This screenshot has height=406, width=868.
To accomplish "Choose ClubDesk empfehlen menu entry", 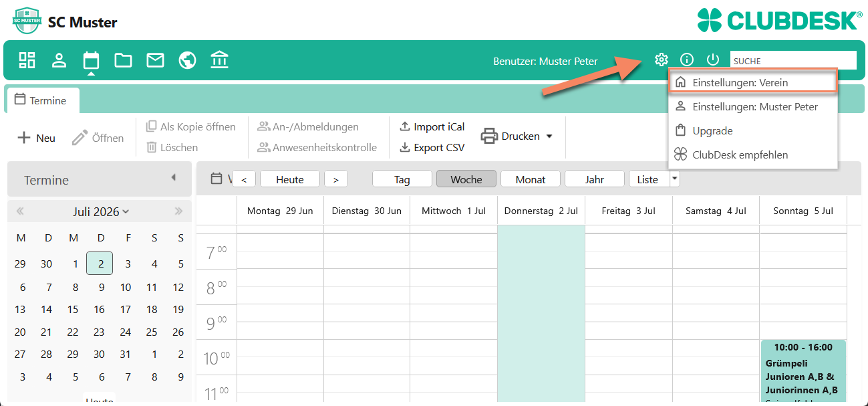I will [753, 155].
